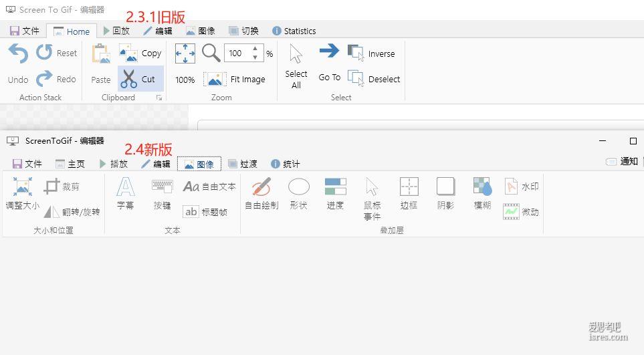Viewport: 644px width, 355px height.
Task: Switch to Home tab in old window
Action: coord(72,31)
